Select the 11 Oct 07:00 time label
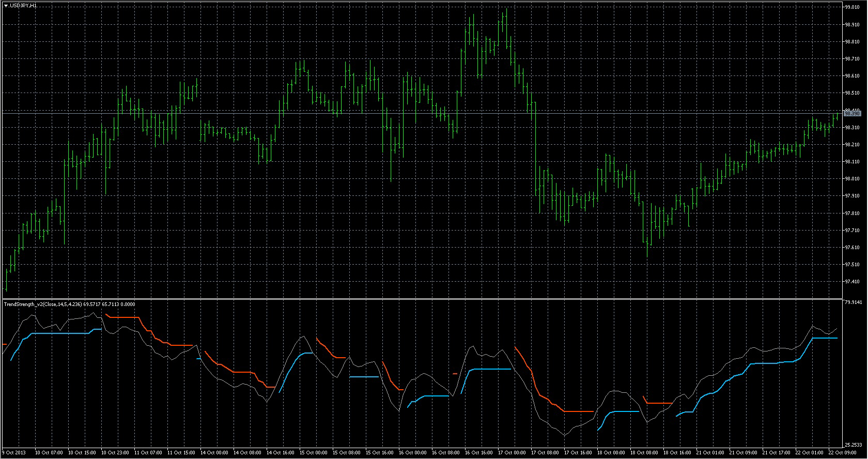The width and height of the screenshot is (868, 459). pyautogui.click(x=148, y=453)
